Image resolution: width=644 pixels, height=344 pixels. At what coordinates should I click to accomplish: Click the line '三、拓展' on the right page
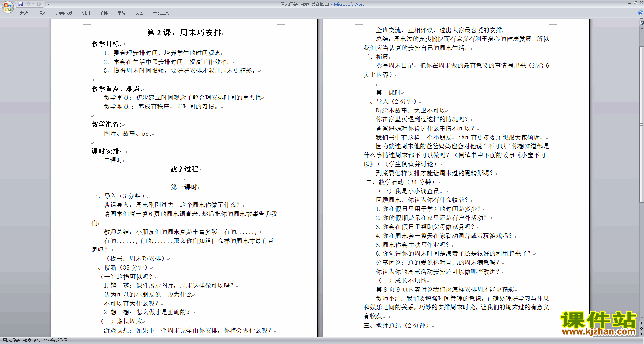(x=376, y=57)
